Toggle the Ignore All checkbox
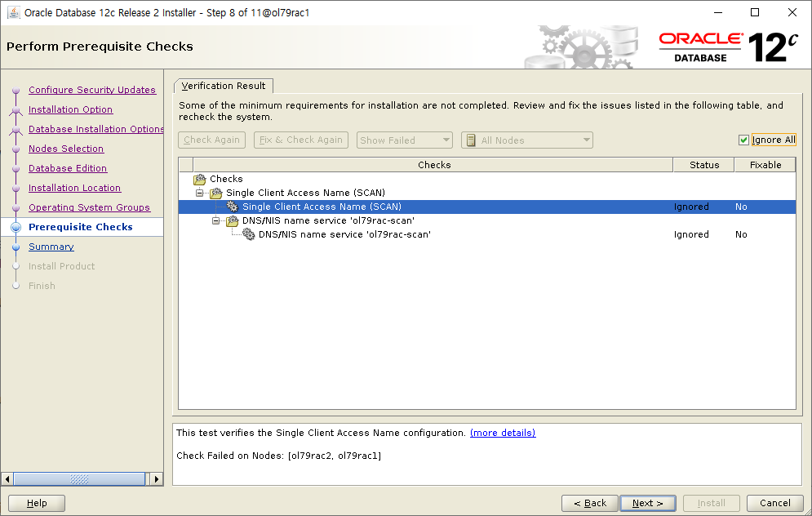 [743, 140]
